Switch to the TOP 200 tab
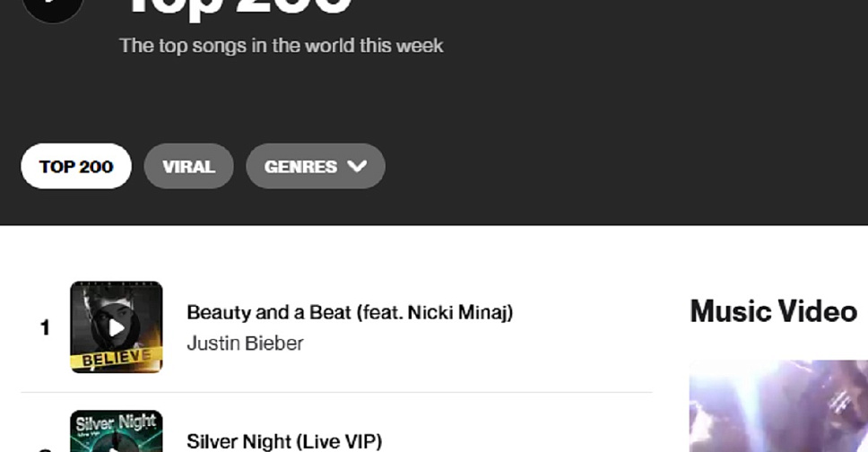Viewport: 868px width, 452px height. [x=76, y=166]
